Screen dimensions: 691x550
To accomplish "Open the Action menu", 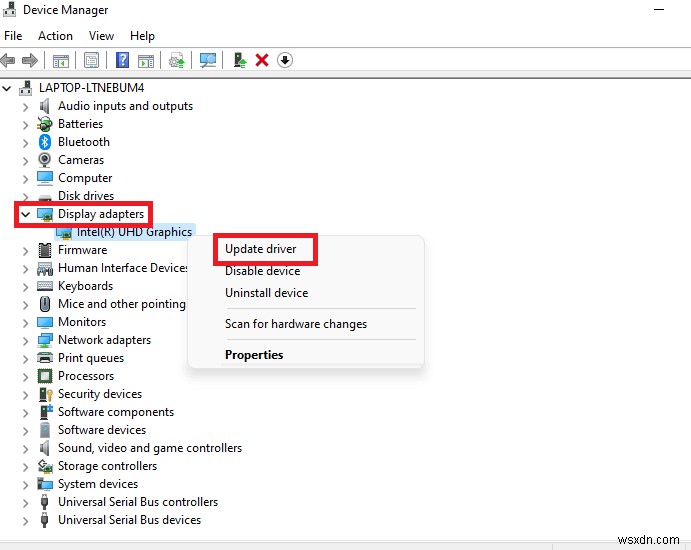I will tap(55, 36).
